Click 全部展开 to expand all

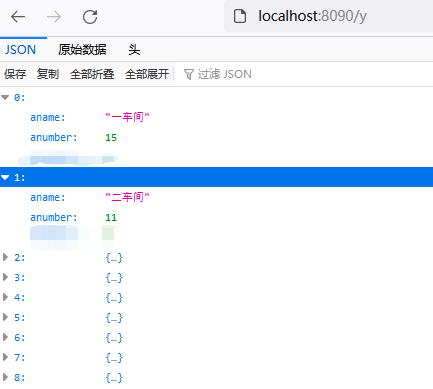147,74
